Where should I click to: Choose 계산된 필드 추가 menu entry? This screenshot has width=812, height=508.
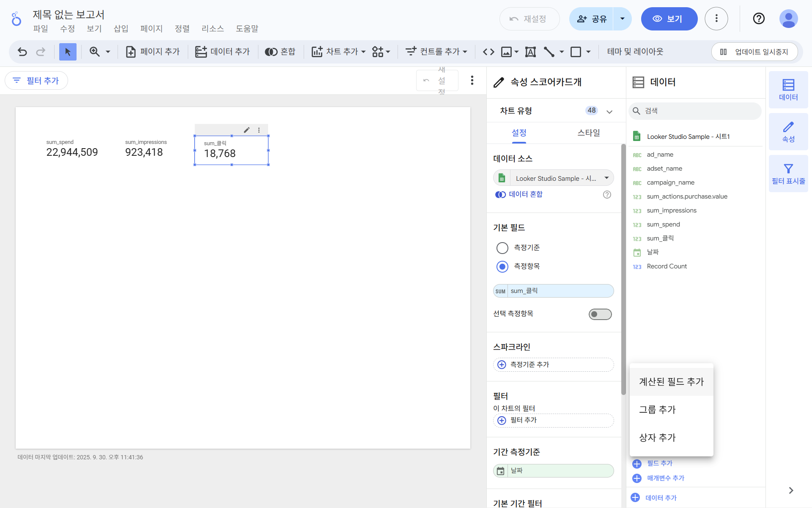[x=671, y=381]
